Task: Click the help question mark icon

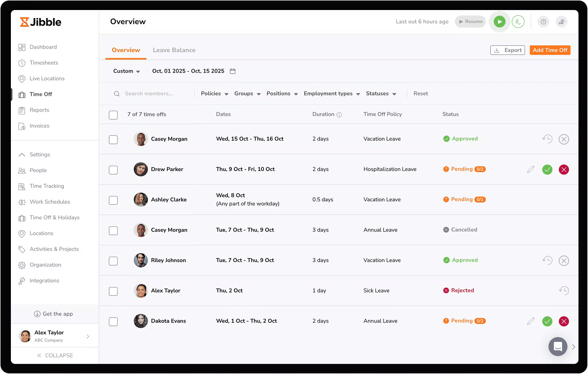Action: click(543, 21)
